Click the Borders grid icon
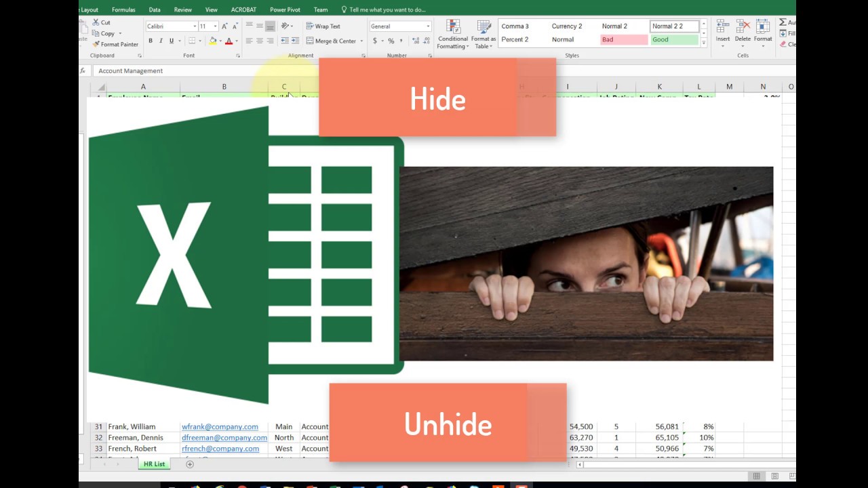The width and height of the screenshot is (868, 488). (192, 41)
